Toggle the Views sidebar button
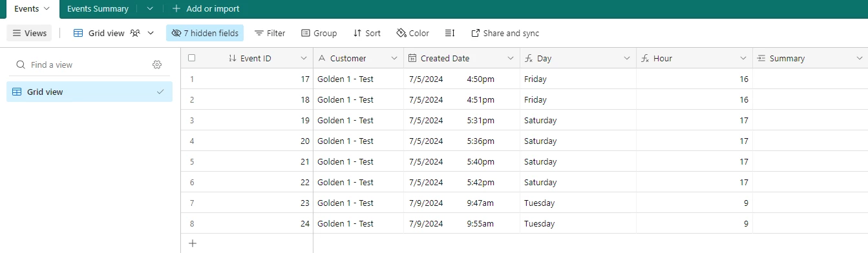Image resolution: width=868 pixels, height=253 pixels. click(x=30, y=33)
